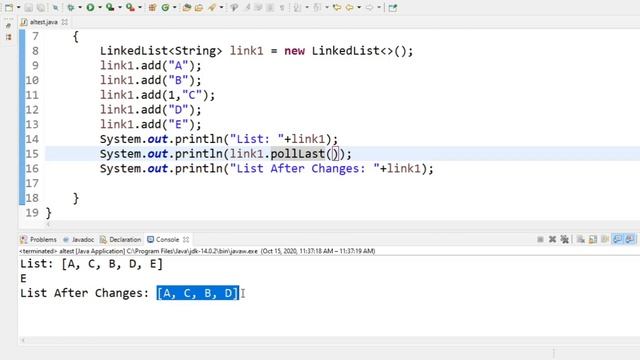Click the New Java Package icon
The width and height of the screenshot is (640, 360).
[152, 7]
